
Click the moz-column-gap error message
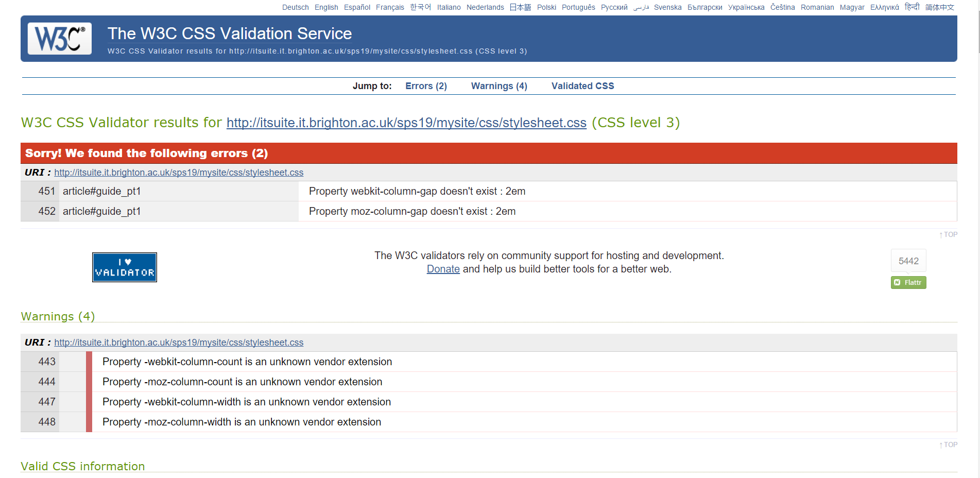coord(412,211)
